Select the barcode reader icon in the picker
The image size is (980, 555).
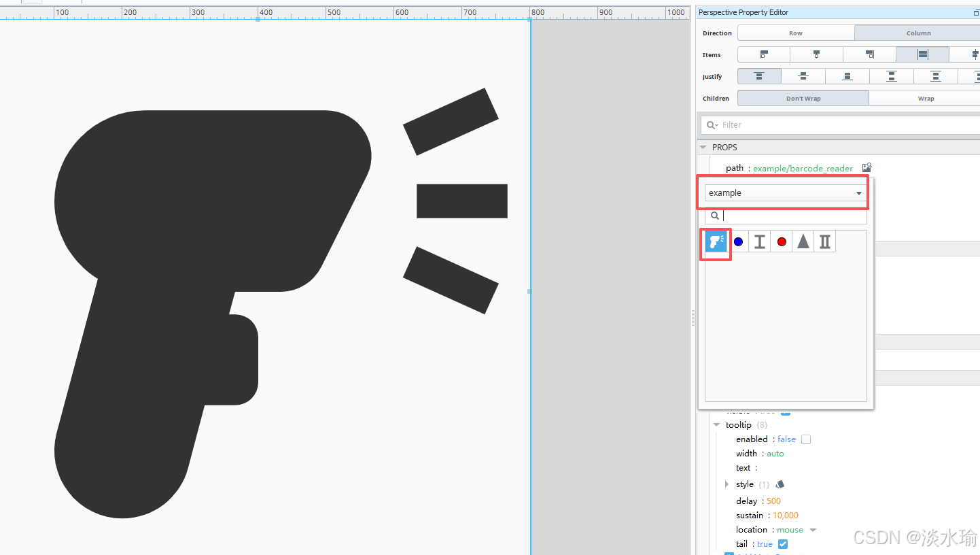716,241
